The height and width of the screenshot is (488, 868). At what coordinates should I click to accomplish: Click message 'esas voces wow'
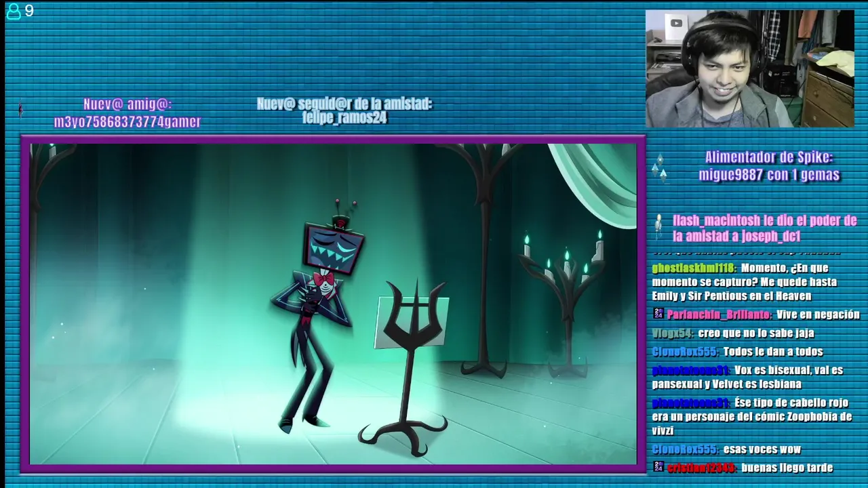point(762,449)
